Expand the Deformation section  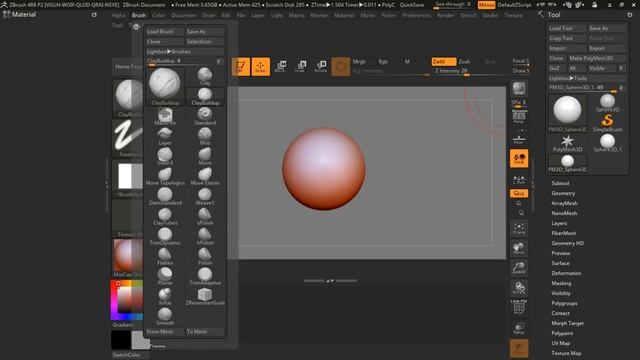point(566,273)
